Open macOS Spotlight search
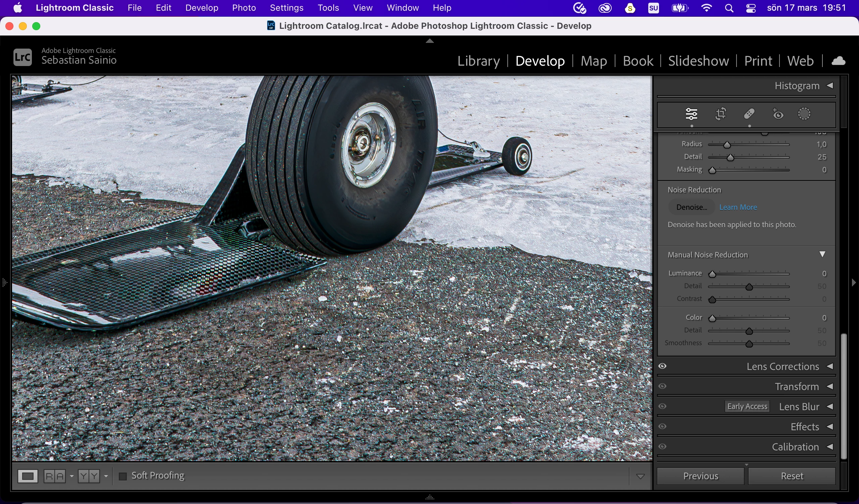This screenshot has height=504, width=859. point(729,8)
